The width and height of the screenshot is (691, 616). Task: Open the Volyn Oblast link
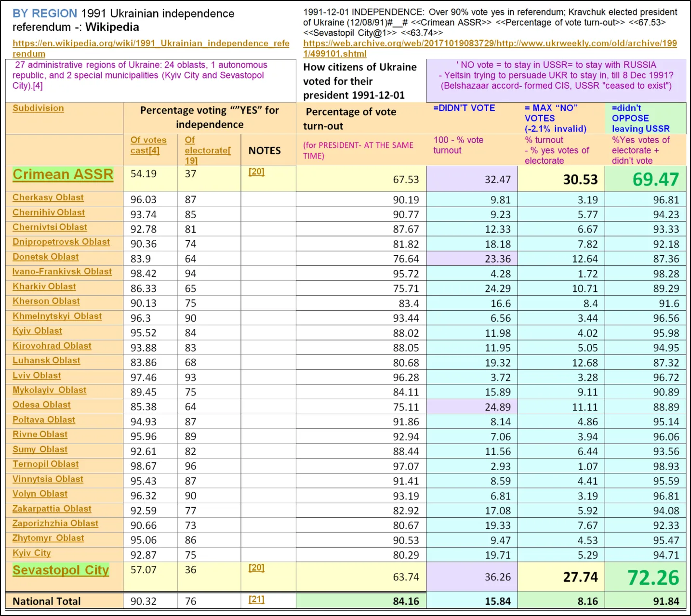[40, 494]
